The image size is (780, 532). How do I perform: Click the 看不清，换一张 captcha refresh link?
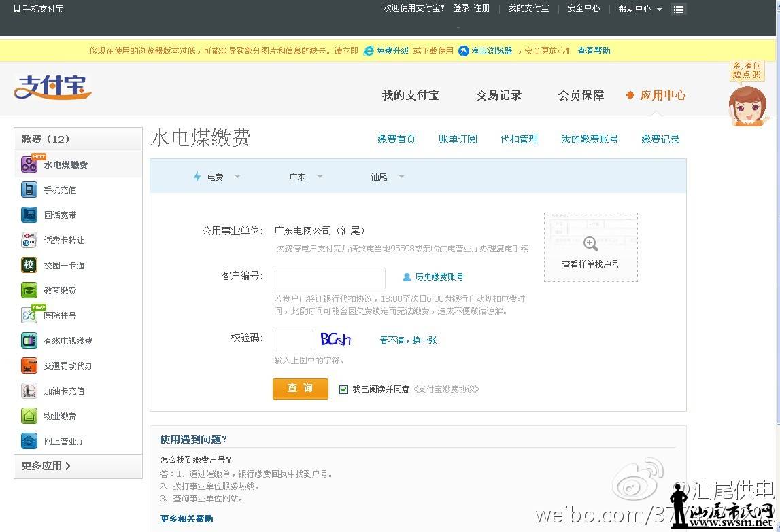408,340
